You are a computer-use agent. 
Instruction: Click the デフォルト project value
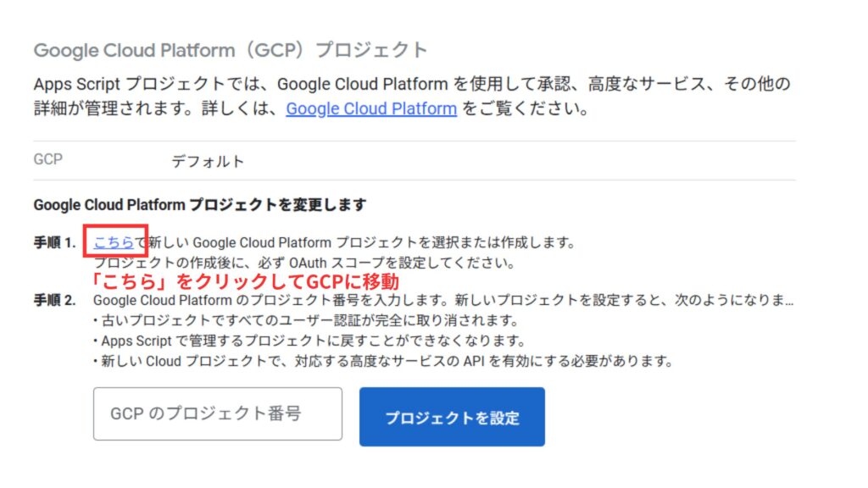pos(208,162)
